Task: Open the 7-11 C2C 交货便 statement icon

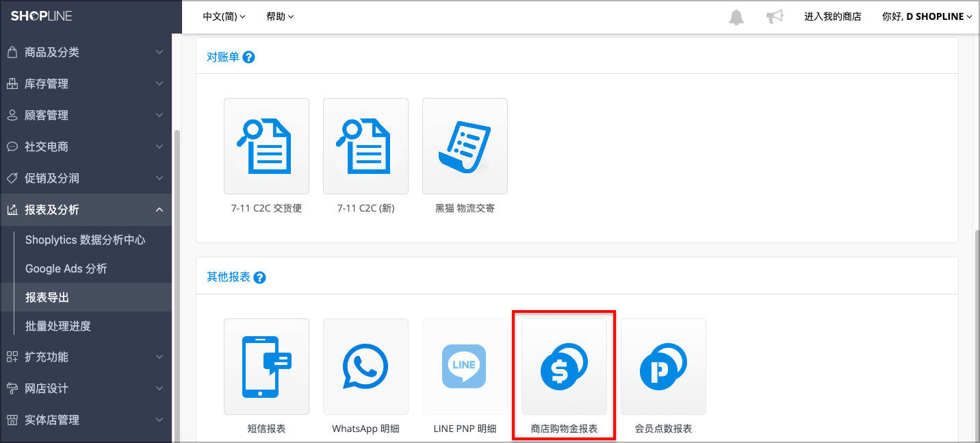Action: pyautogui.click(x=266, y=146)
